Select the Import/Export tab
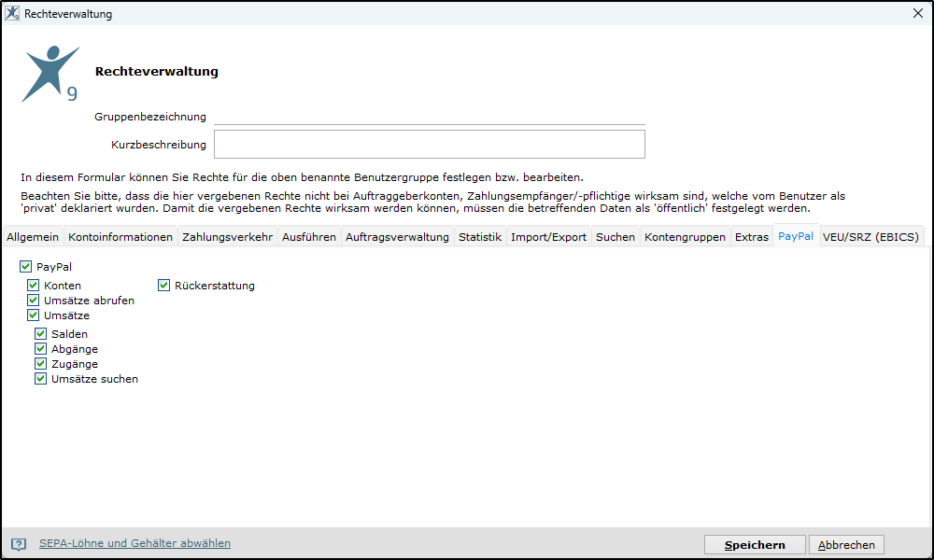934x560 pixels. click(548, 237)
